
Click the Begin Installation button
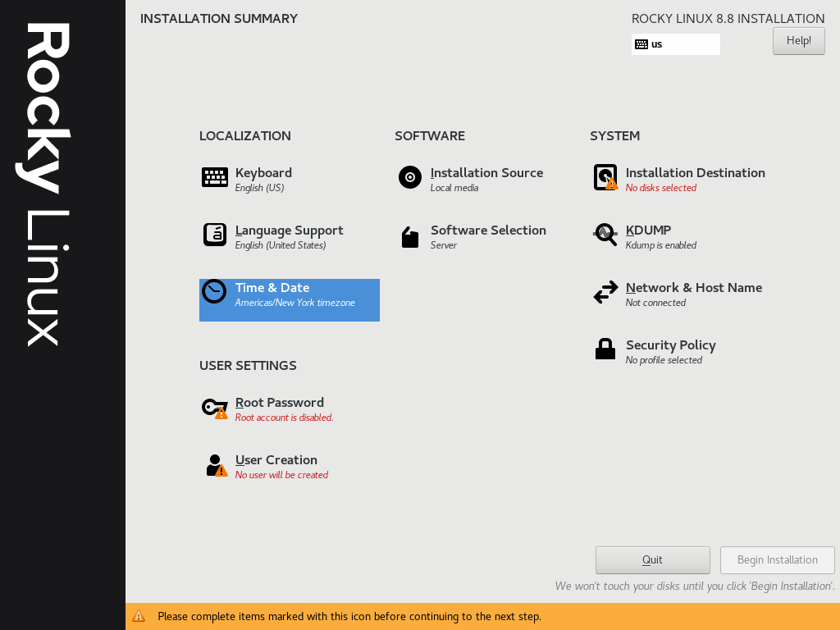click(x=778, y=559)
